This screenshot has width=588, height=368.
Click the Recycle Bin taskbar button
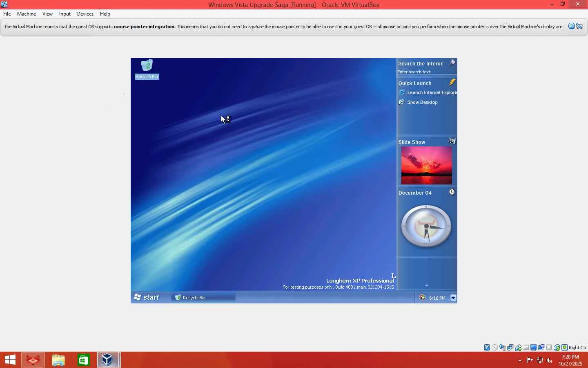pyautogui.click(x=203, y=298)
